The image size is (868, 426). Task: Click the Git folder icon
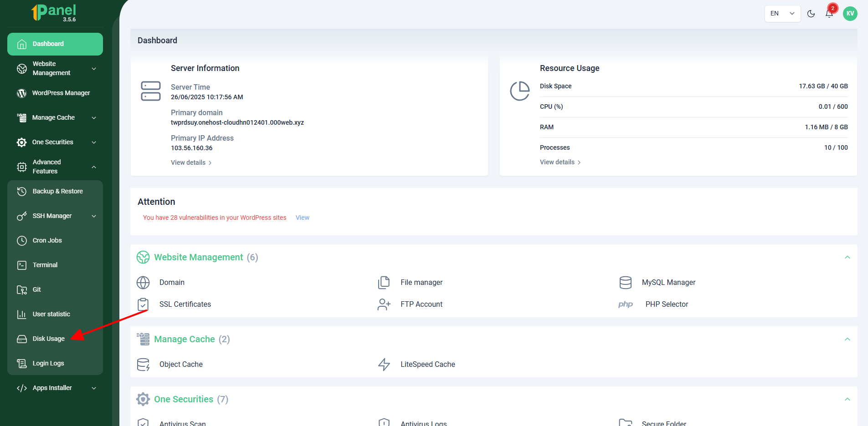coord(22,290)
